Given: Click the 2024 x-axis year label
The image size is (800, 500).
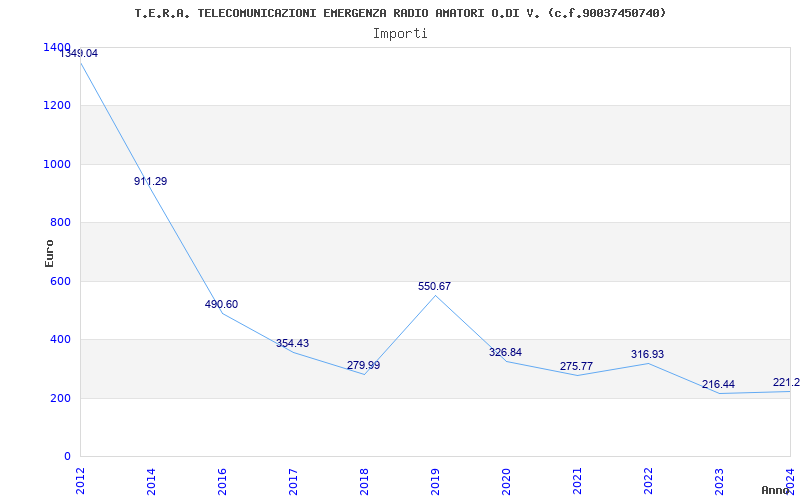Looking at the screenshot, I should point(789,481).
